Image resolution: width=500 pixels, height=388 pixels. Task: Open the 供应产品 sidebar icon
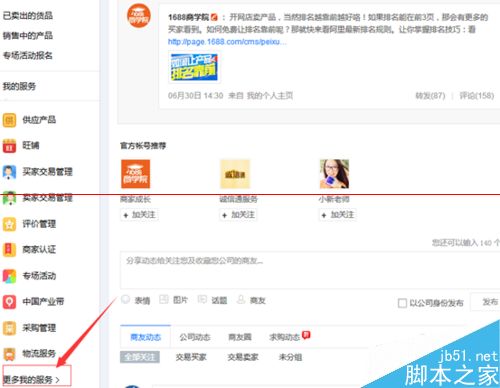[x=9, y=120]
